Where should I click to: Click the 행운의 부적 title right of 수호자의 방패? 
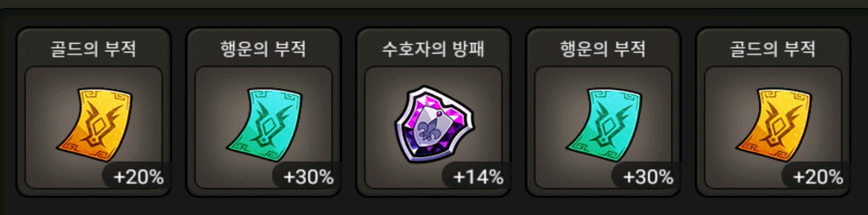603,49
